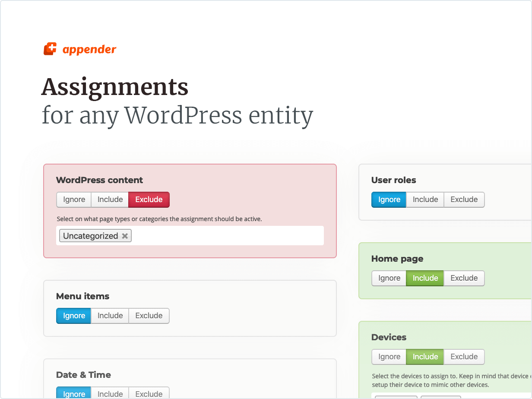The height and width of the screenshot is (399, 532).
Task: Select Exclude for WordPress content
Action: pyautogui.click(x=149, y=199)
